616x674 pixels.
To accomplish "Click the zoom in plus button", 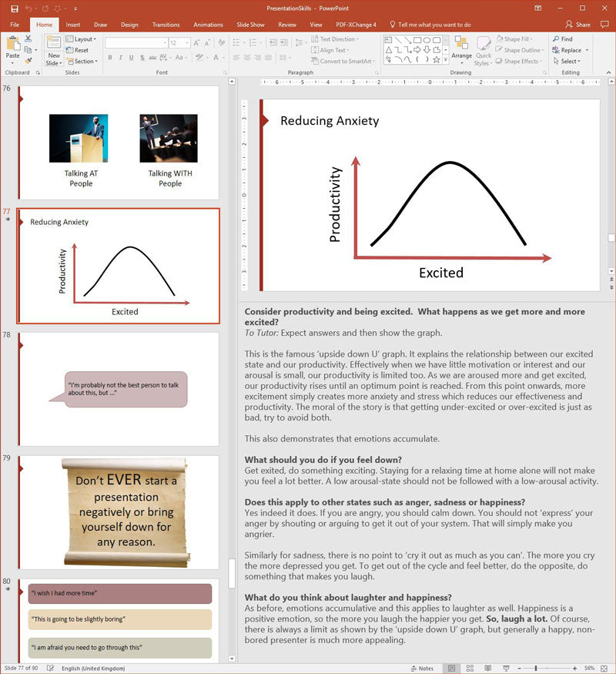I will [x=574, y=668].
